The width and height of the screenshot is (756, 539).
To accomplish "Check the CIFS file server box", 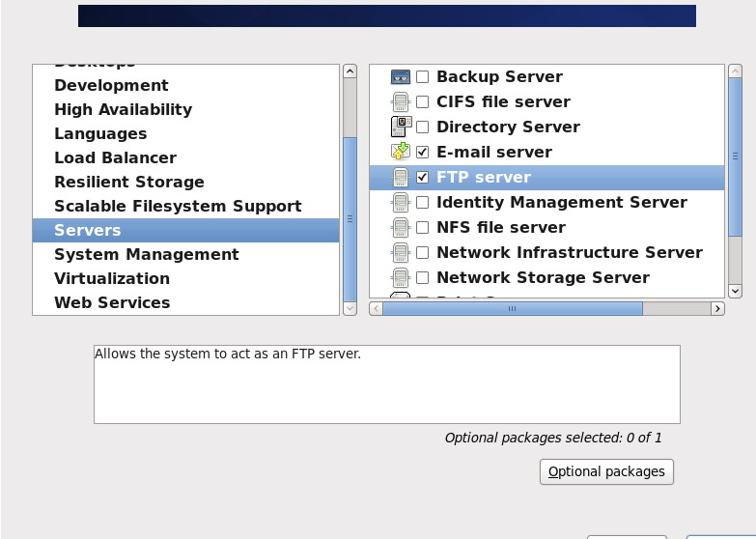I will click(x=422, y=101).
